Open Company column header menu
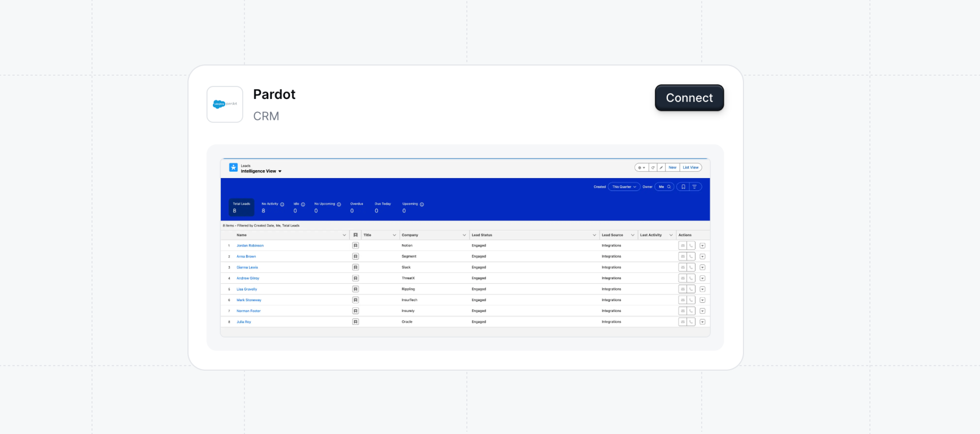The width and height of the screenshot is (980, 434). (464, 235)
